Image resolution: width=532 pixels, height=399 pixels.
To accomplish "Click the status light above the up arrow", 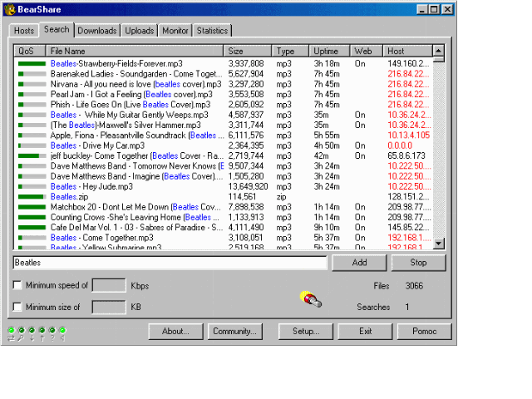I will pos(42,330).
